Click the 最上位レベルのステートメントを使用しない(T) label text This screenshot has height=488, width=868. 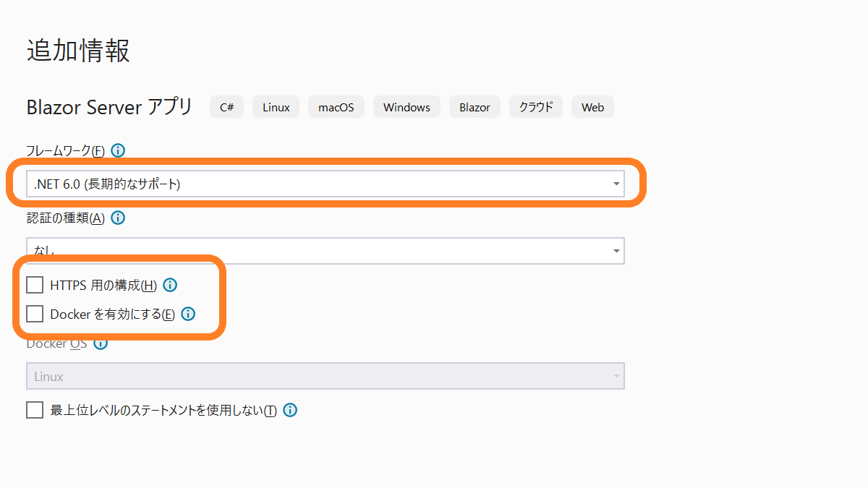(163, 410)
